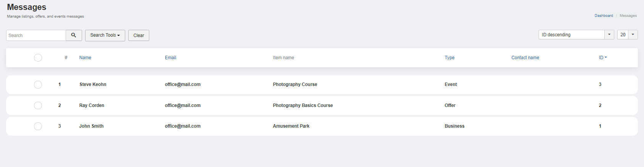Open the Search Tools dropdown
Viewport: 644px width, 167px height.
(x=105, y=35)
